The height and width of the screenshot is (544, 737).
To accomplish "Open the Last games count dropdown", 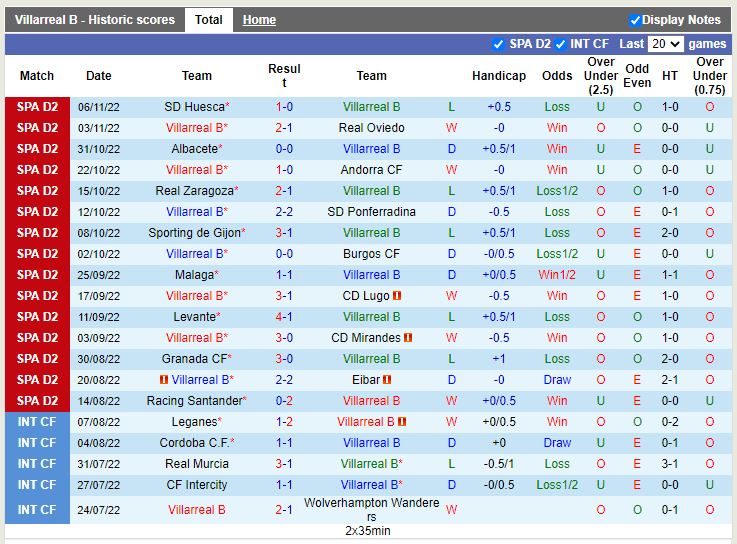I will click(665, 44).
